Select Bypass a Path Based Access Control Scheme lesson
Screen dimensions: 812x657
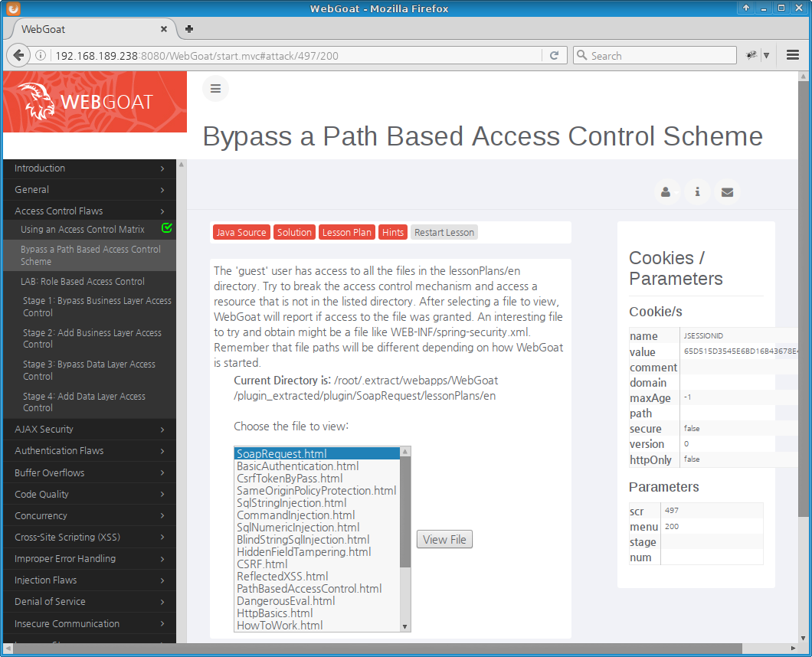(90, 255)
